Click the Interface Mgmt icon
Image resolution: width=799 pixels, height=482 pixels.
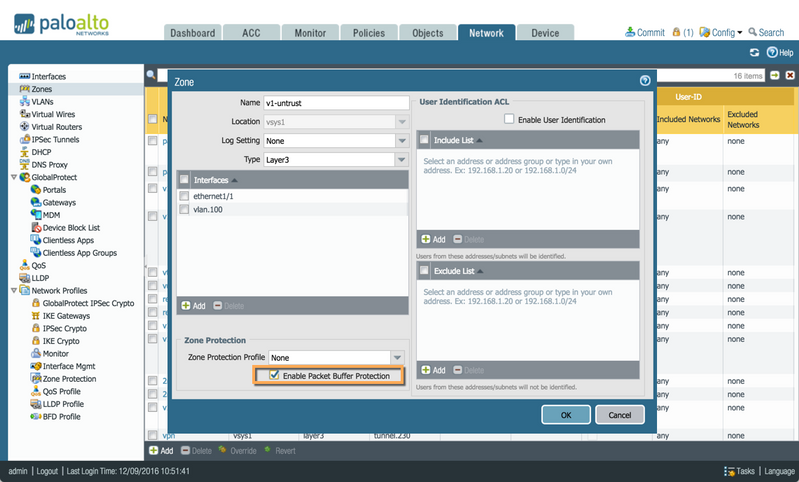(36, 366)
